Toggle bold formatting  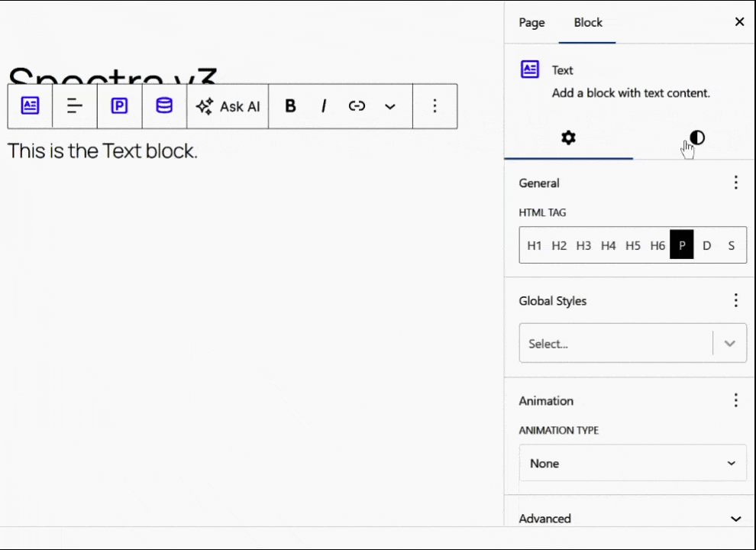[290, 106]
